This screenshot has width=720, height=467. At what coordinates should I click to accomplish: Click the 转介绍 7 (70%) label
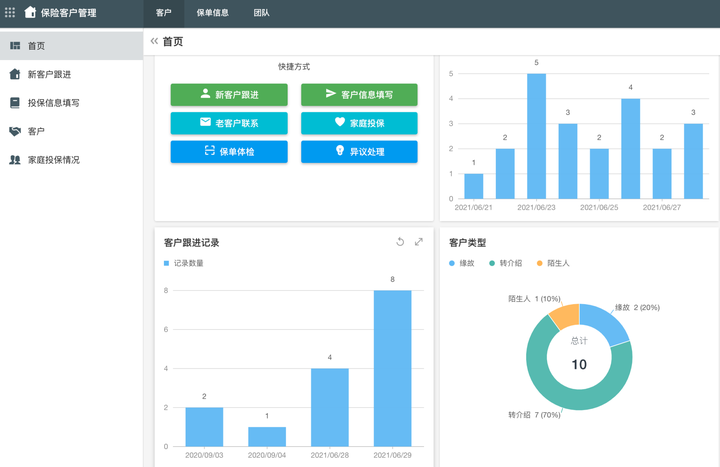tap(534, 415)
